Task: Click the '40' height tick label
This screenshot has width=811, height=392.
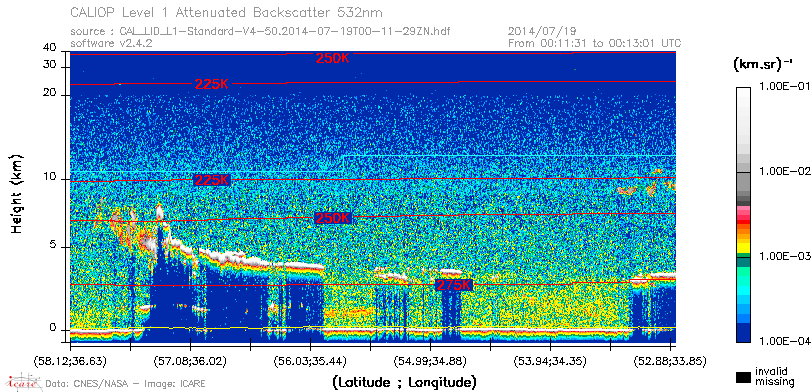Action: pyautogui.click(x=50, y=48)
